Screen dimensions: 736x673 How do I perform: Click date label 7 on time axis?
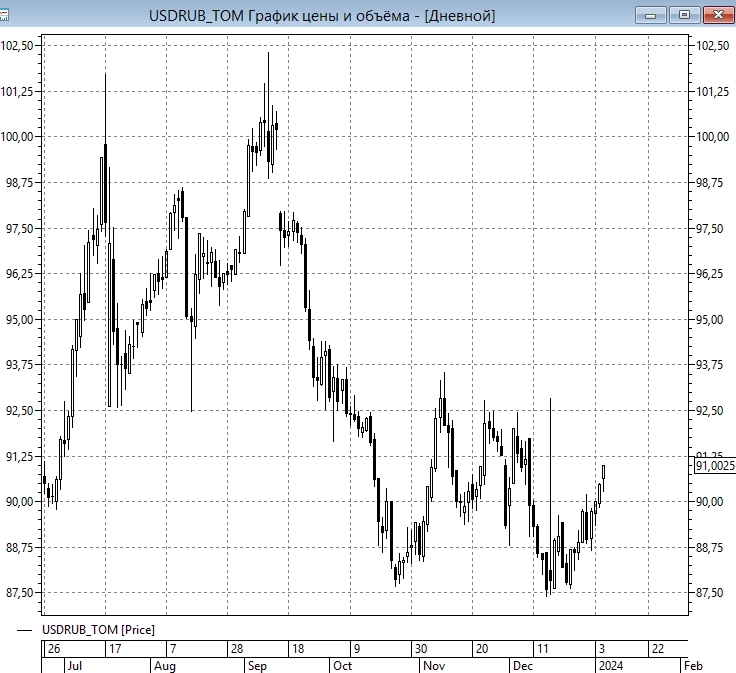pyautogui.click(x=173, y=649)
